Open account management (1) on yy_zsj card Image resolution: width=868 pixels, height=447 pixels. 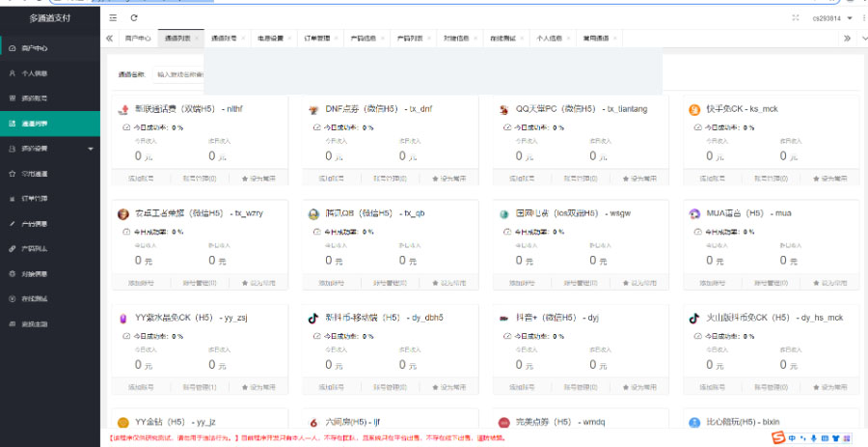[200, 387]
